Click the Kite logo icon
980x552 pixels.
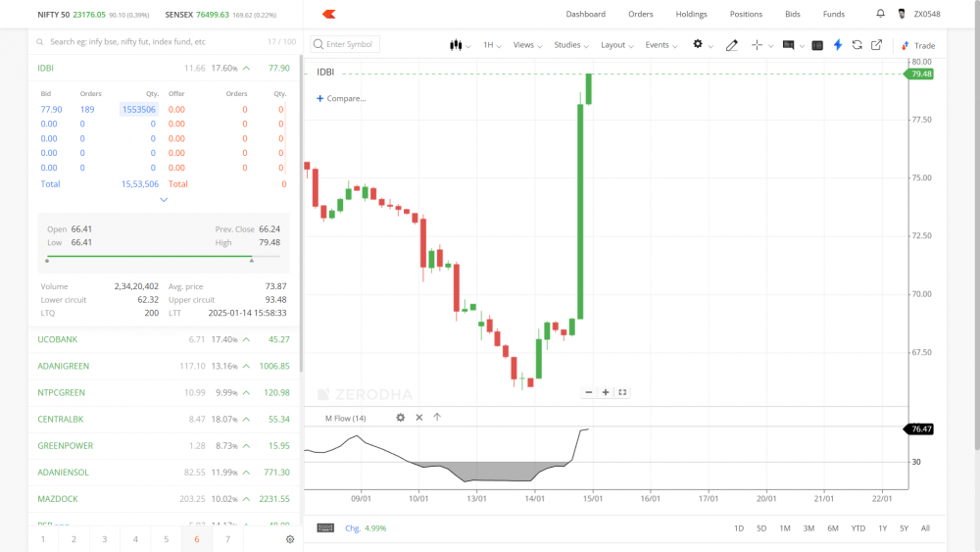pos(328,14)
